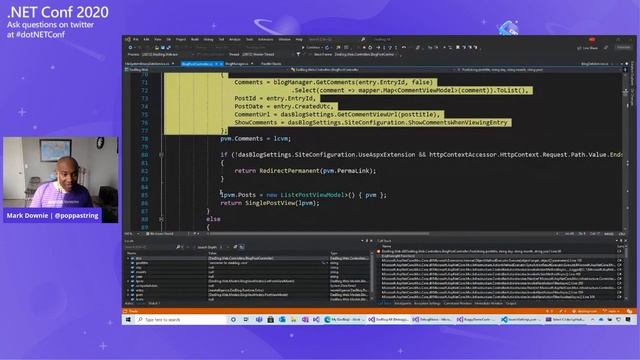The height and width of the screenshot is (360, 640).
Task: Collapse the else block at line 88
Action: click(161, 219)
